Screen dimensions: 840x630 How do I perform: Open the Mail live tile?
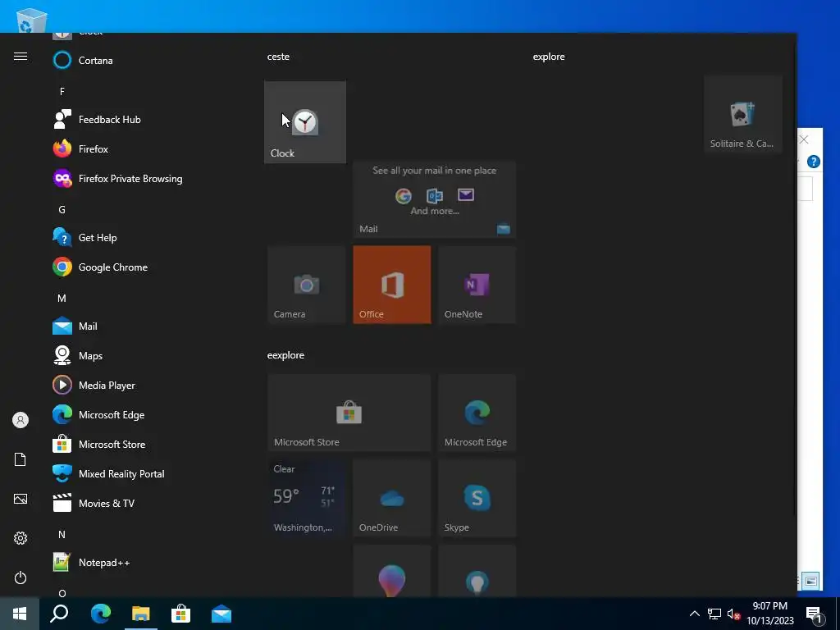pos(435,199)
